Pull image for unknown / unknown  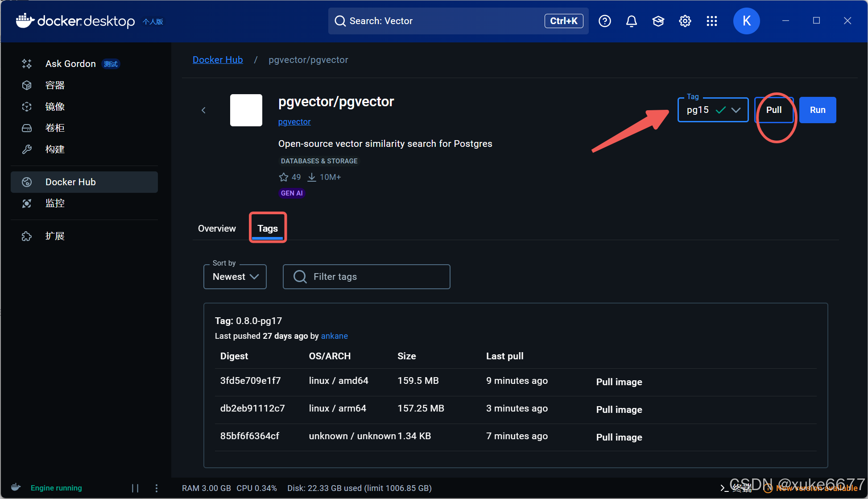click(x=619, y=437)
